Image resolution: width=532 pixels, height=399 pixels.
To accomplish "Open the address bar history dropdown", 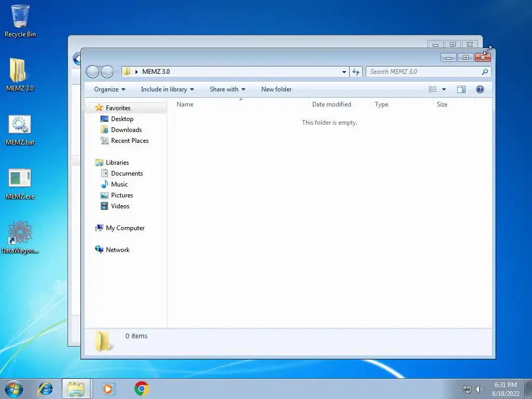I will coord(344,72).
